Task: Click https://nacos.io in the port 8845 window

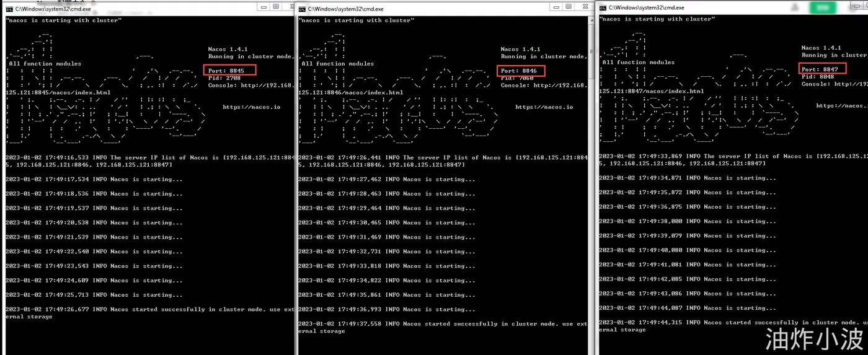Action: tap(251, 107)
